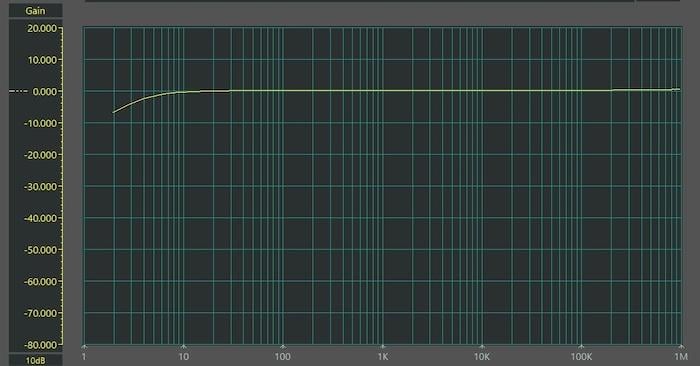The image size is (700, 366).
Task: Click the 100 Hz frequency axis label
Action: (x=283, y=357)
